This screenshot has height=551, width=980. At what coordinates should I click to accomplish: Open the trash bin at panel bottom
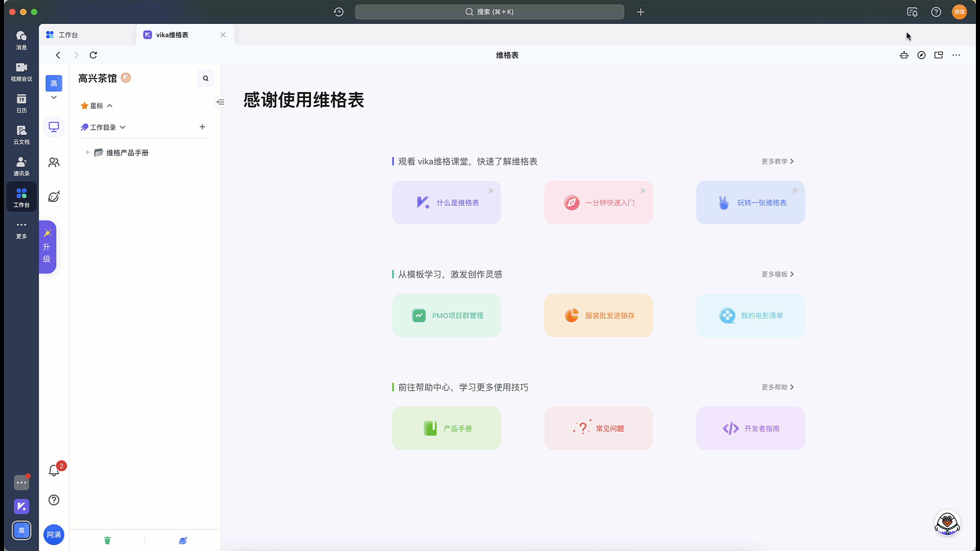[107, 540]
